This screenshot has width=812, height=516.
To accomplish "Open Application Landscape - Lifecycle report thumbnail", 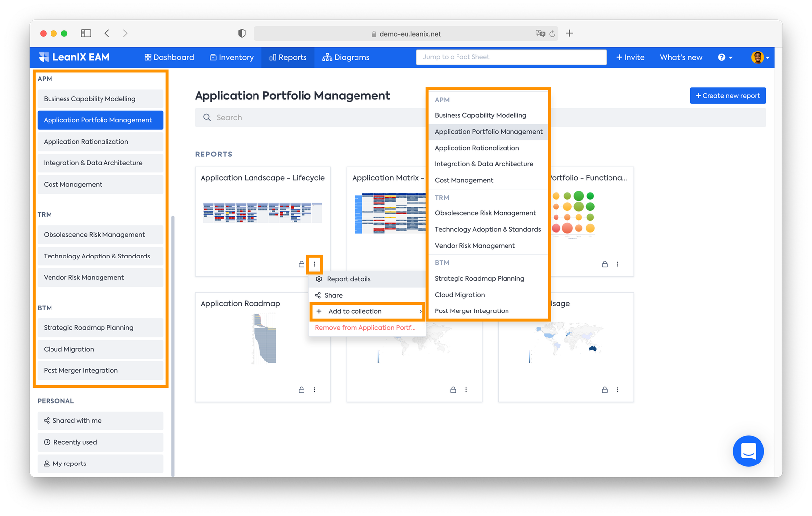I will (263, 213).
